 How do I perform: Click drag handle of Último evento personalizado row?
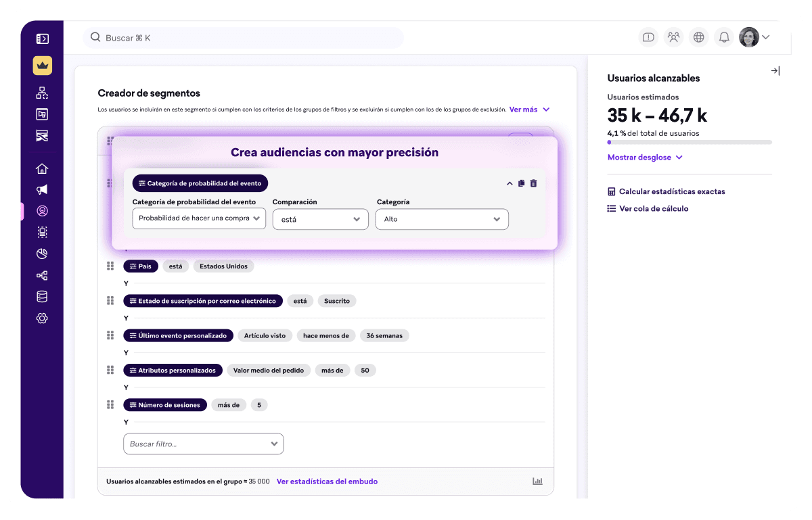(110, 335)
